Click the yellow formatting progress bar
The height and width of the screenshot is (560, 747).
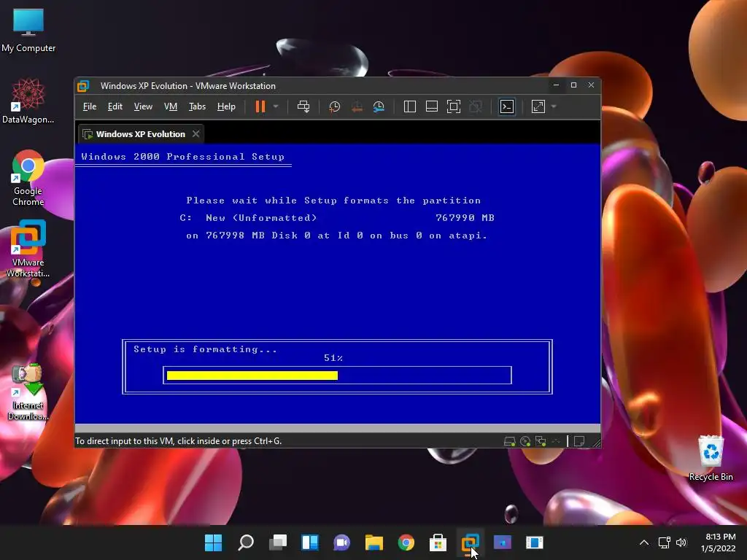tap(252, 376)
